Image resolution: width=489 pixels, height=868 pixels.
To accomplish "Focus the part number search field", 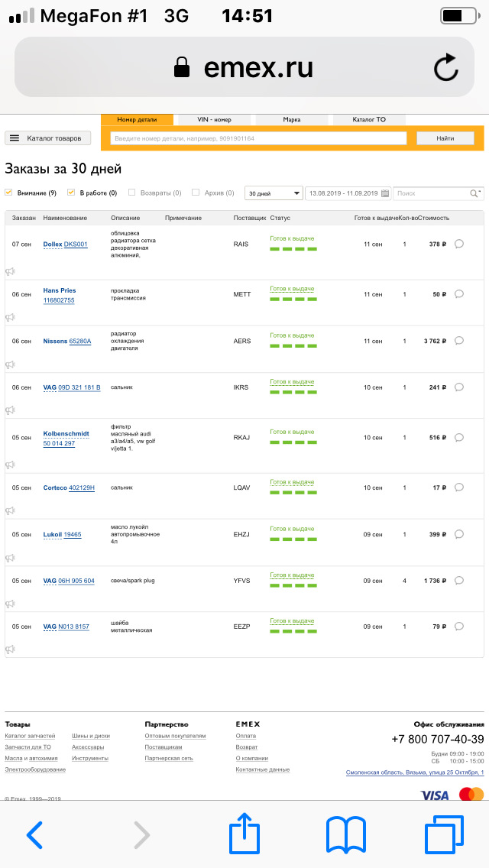I will point(258,138).
